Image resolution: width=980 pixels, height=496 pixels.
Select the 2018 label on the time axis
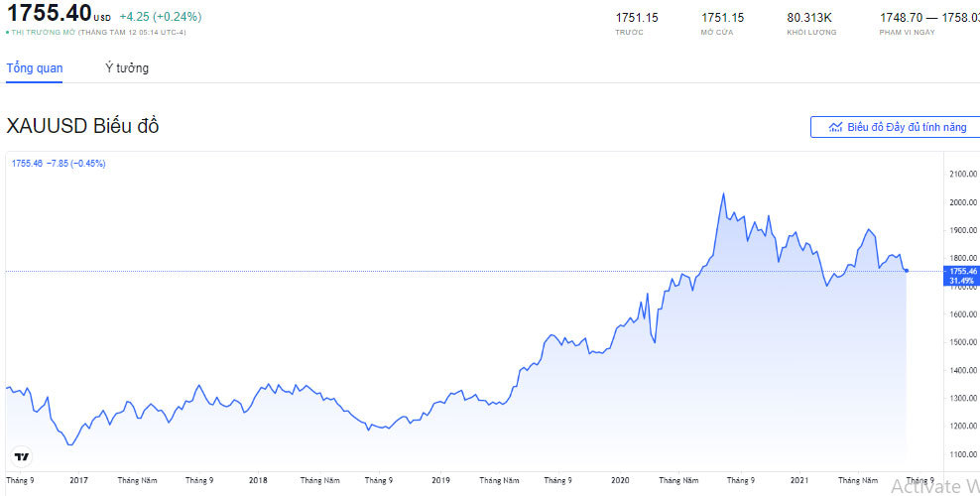259,480
